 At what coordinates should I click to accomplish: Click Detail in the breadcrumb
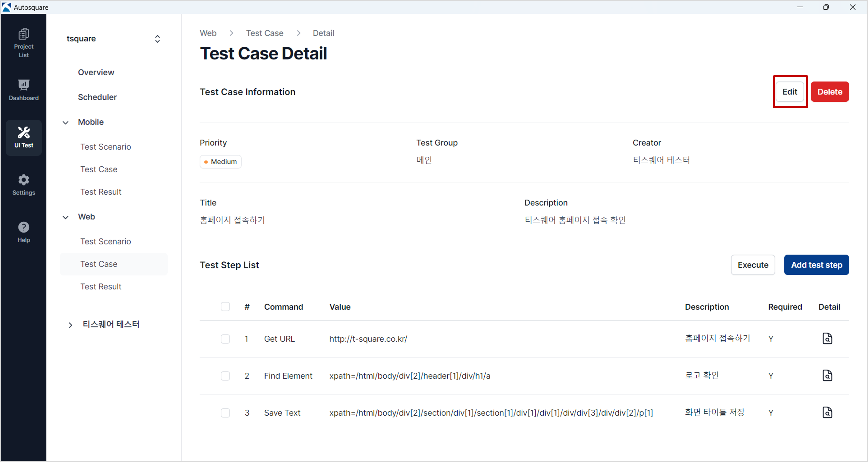(323, 33)
